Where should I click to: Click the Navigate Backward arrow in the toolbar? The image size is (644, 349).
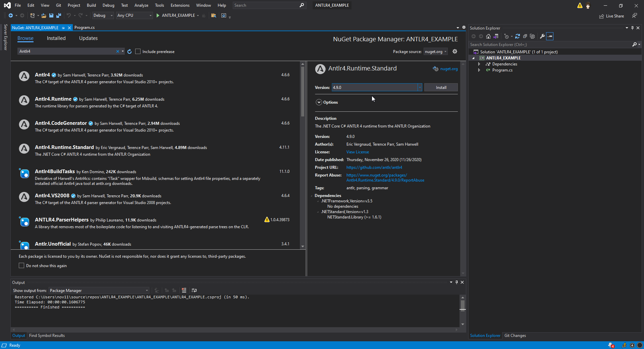coord(11,15)
